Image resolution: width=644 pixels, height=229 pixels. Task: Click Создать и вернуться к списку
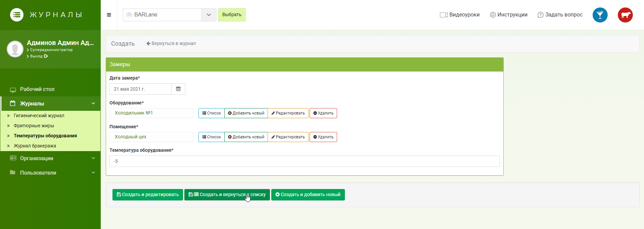click(227, 195)
